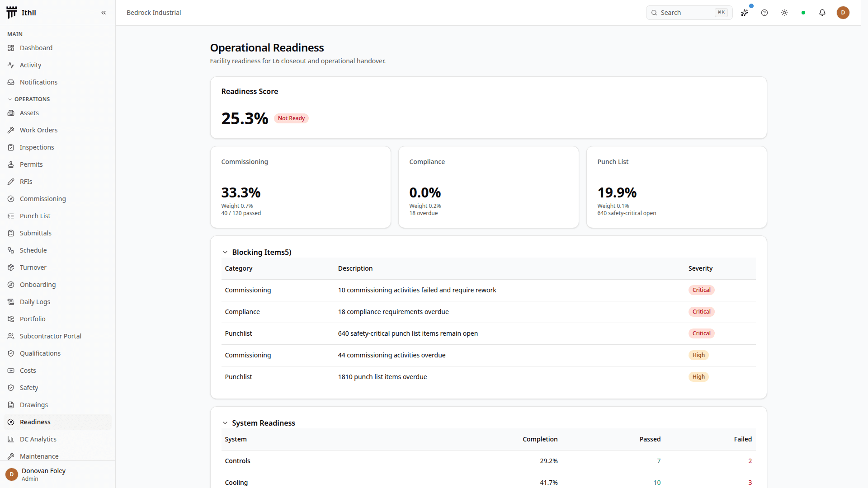Select row '640 safety-critical punch list items remain open'
This screenshot has width=868, height=488.
[x=489, y=333]
